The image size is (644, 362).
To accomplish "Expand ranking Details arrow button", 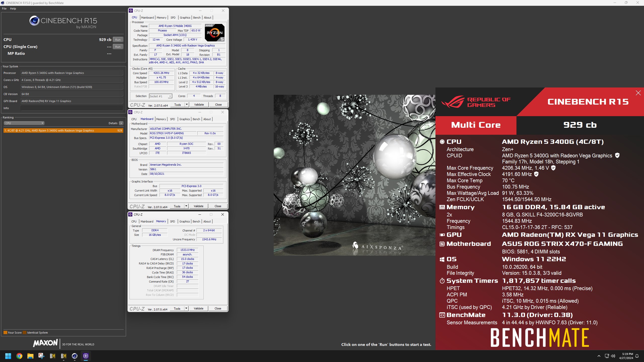I will pyautogui.click(x=121, y=123).
